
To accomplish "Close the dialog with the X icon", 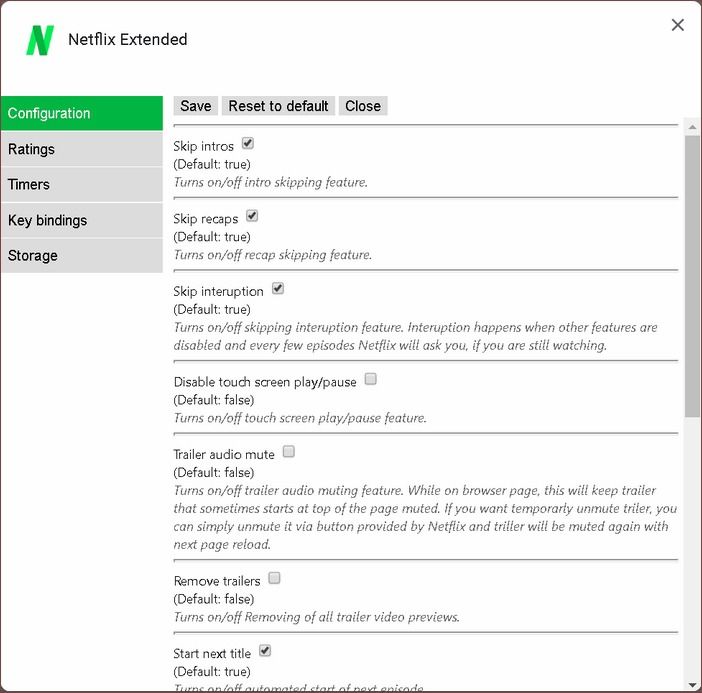I will (677, 25).
